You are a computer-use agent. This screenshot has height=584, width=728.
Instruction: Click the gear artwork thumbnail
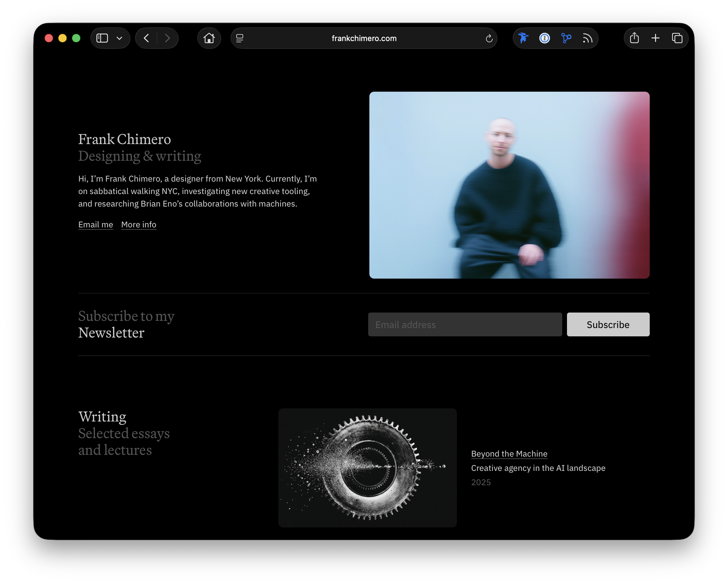tap(367, 468)
